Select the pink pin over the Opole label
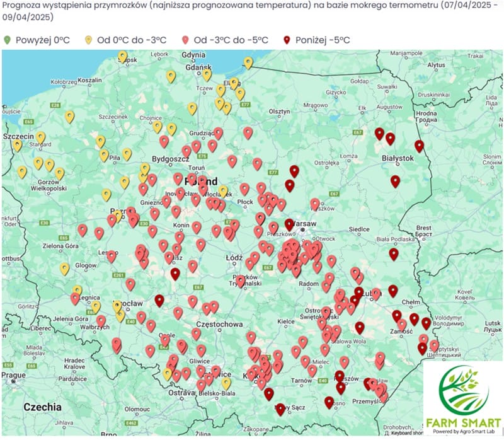The width and height of the screenshot is (504, 440). click(165, 340)
